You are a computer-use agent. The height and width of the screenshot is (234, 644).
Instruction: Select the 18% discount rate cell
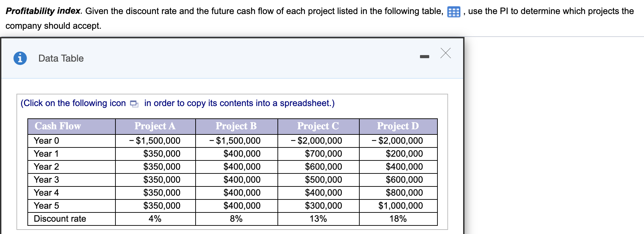click(397, 219)
